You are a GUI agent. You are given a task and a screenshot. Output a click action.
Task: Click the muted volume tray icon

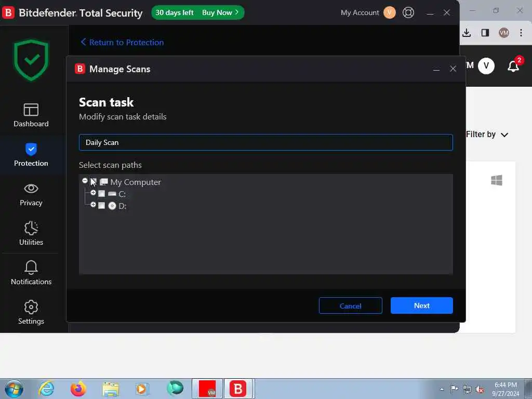(480, 390)
